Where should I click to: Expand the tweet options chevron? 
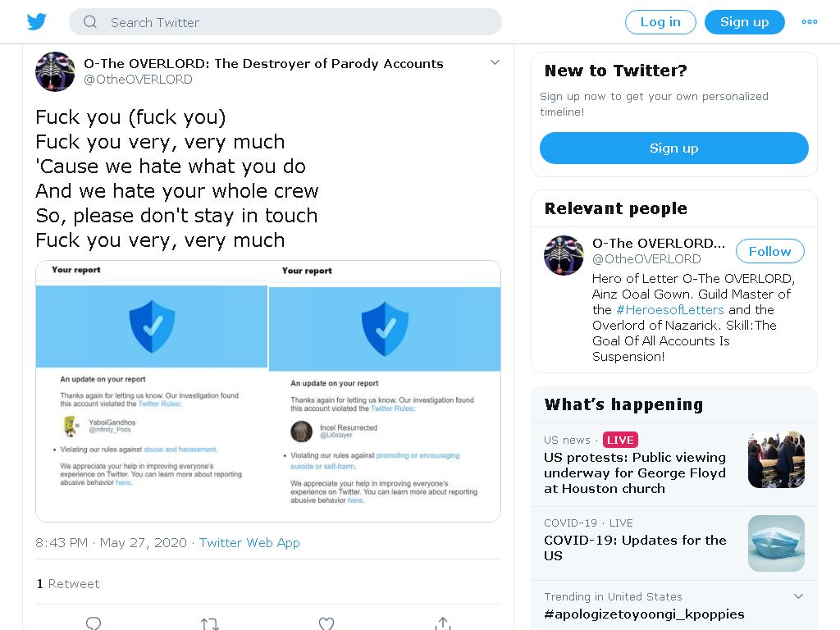[495, 62]
